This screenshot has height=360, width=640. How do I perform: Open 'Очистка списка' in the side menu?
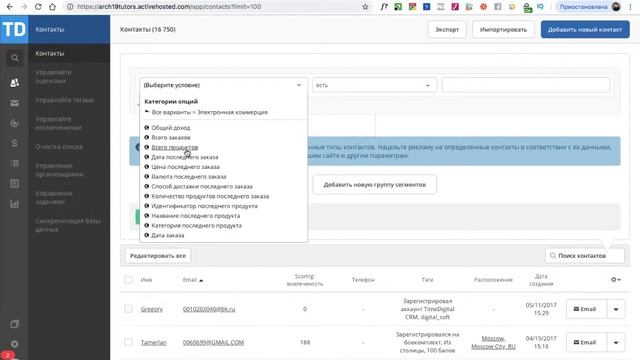pos(59,147)
